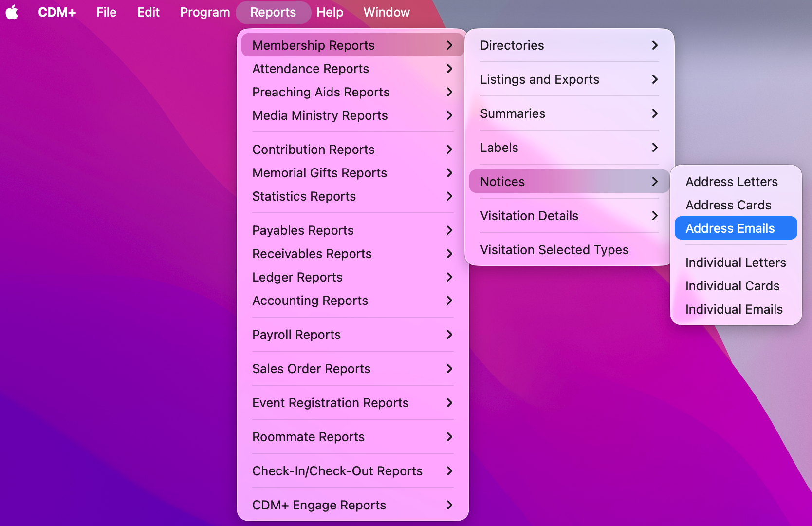Choose Individual Emails notice
812x526 pixels.
(x=736, y=309)
